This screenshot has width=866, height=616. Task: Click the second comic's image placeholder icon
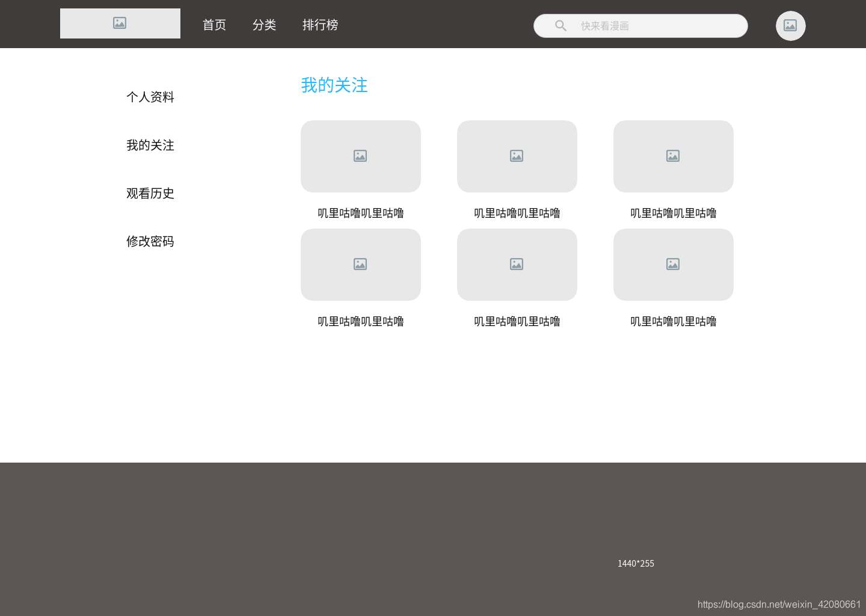pos(517,156)
